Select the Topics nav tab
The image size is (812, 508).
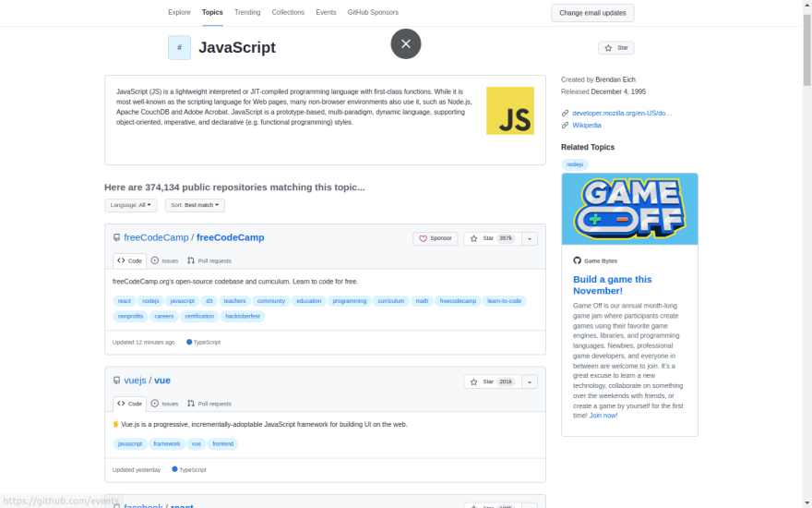212,12
